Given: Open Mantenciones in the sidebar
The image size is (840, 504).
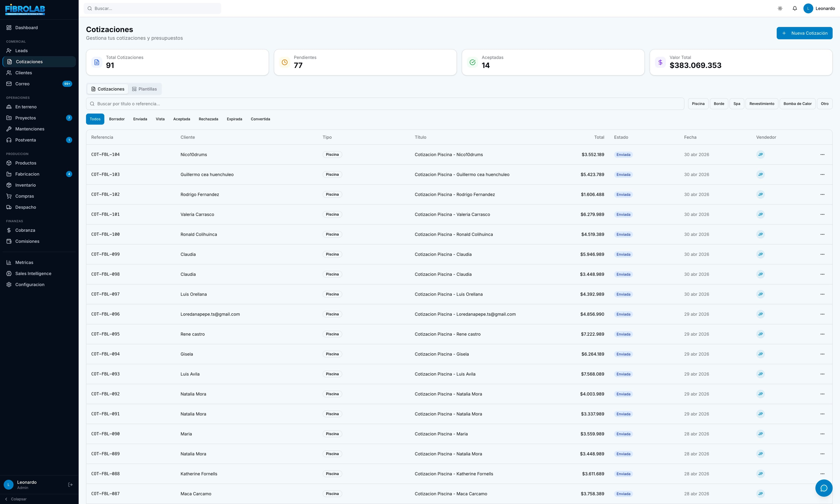Looking at the screenshot, I should click(39, 129).
